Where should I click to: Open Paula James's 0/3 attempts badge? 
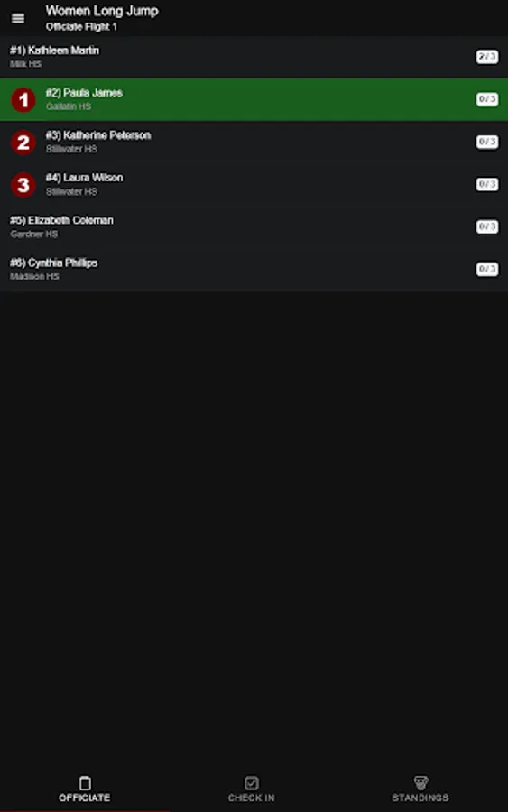[x=487, y=99]
